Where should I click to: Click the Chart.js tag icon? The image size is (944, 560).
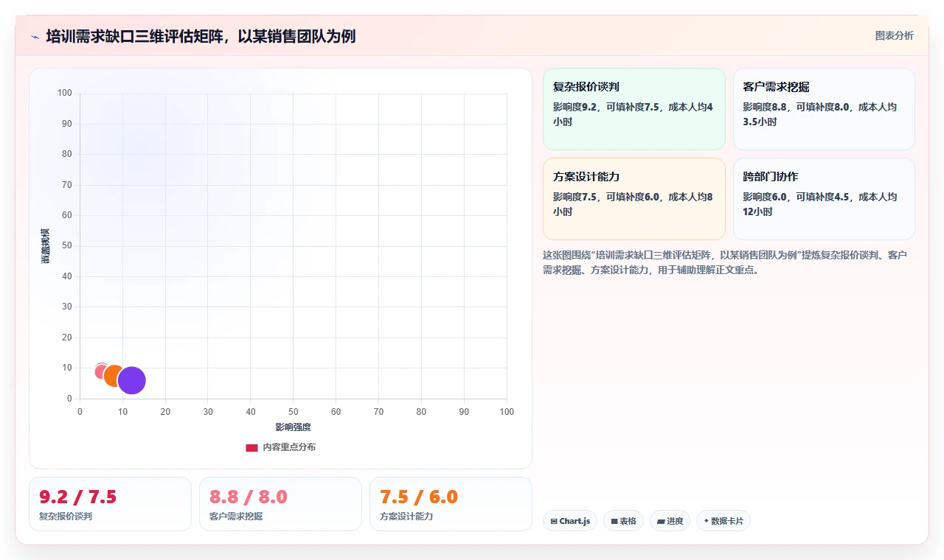point(554,521)
